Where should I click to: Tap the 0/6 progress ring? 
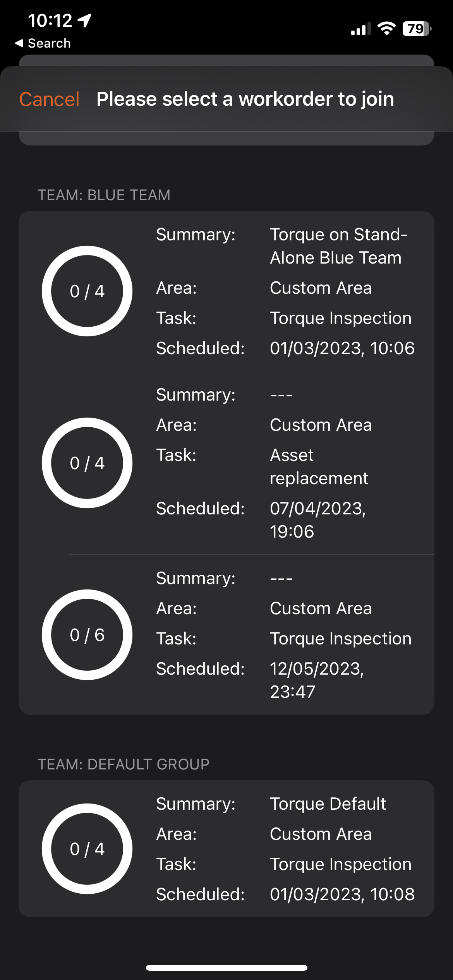[x=87, y=635]
